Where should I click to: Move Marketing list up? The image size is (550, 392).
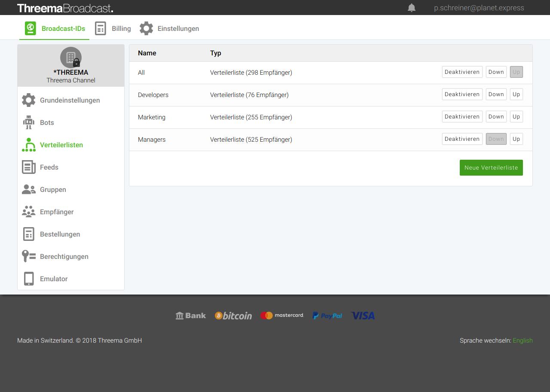point(516,117)
